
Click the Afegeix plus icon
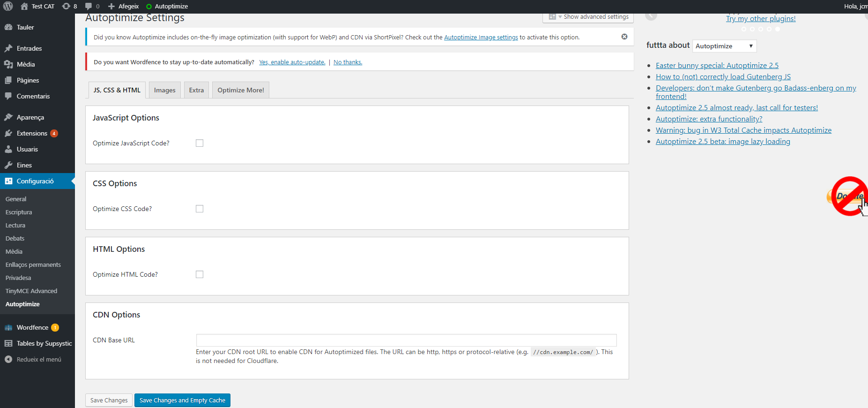click(x=111, y=6)
